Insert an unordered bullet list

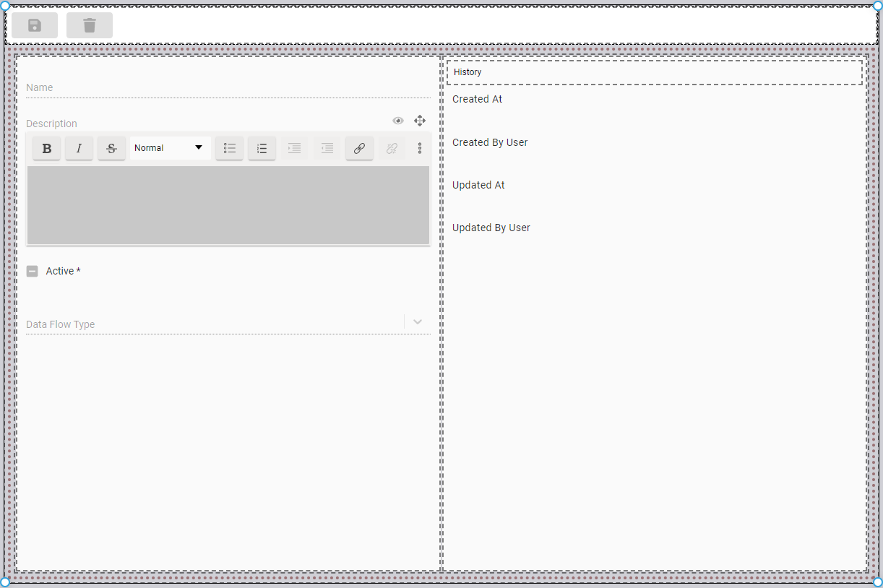click(230, 148)
